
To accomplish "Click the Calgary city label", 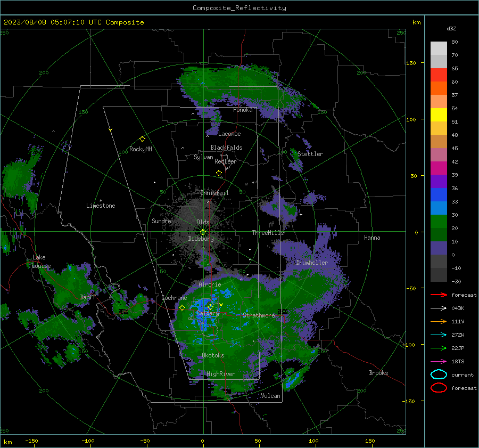I will tap(208, 313).
